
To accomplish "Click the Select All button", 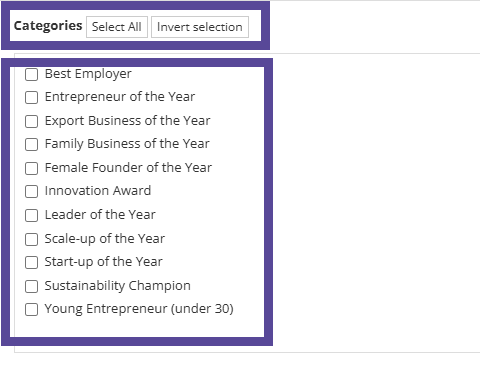I will click(x=117, y=27).
